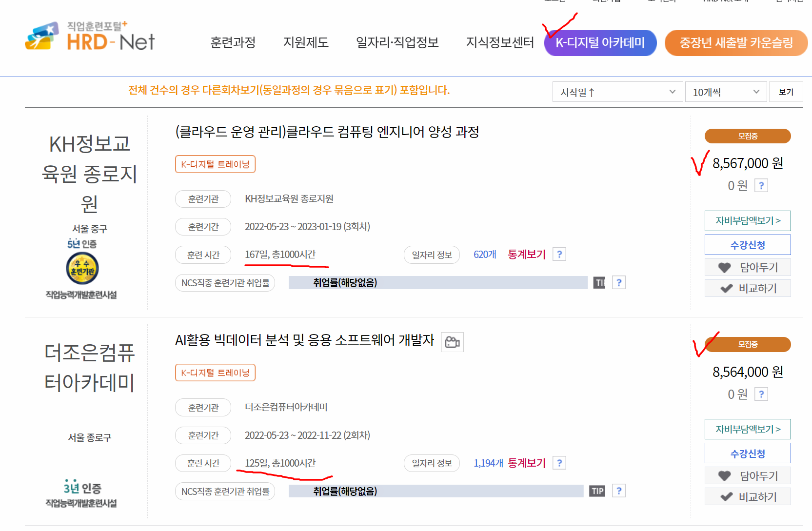812x531 pixels.
Task: Click 자비부담액보기 under 8,564,000 원
Action: tap(748, 430)
